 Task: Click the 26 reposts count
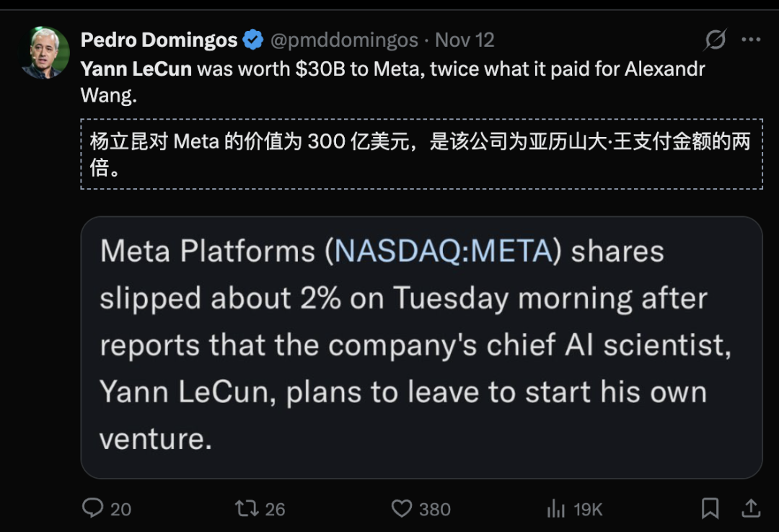(x=275, y=509)
